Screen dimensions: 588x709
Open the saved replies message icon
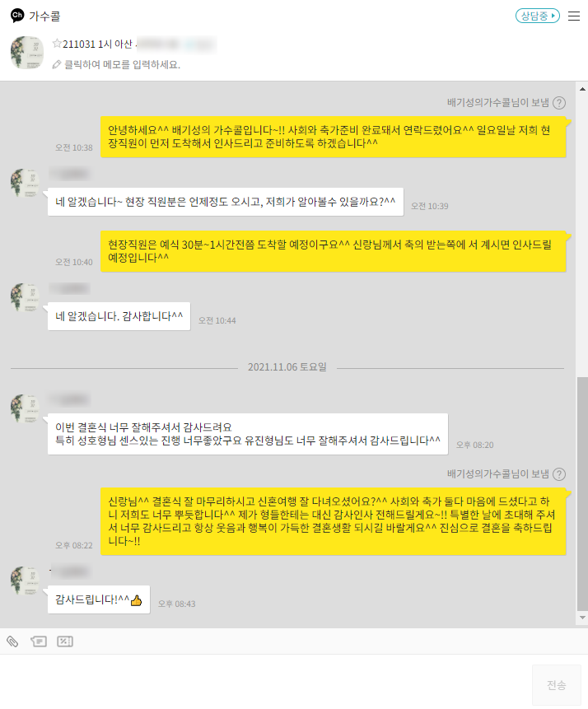click(x=39, y=641)
